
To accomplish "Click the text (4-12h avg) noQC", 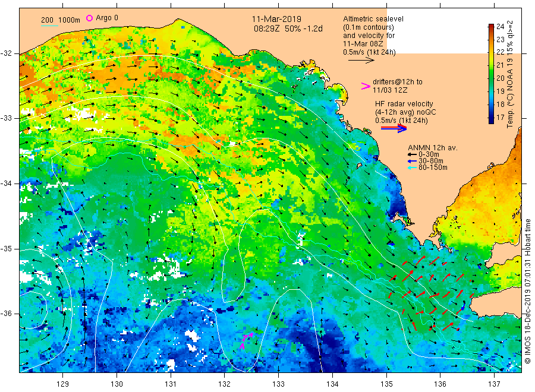I will click(x=405, y=112).
